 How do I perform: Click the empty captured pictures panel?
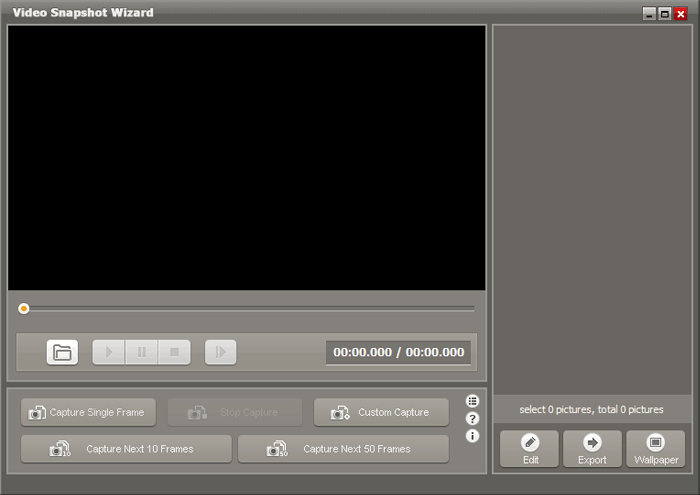pos(592,210)
